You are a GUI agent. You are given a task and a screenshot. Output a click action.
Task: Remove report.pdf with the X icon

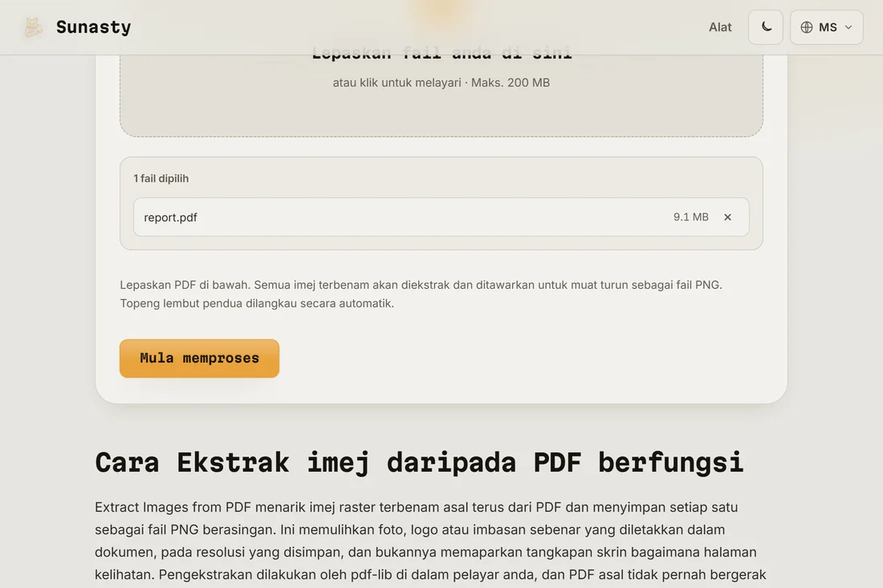coord(727,217)
